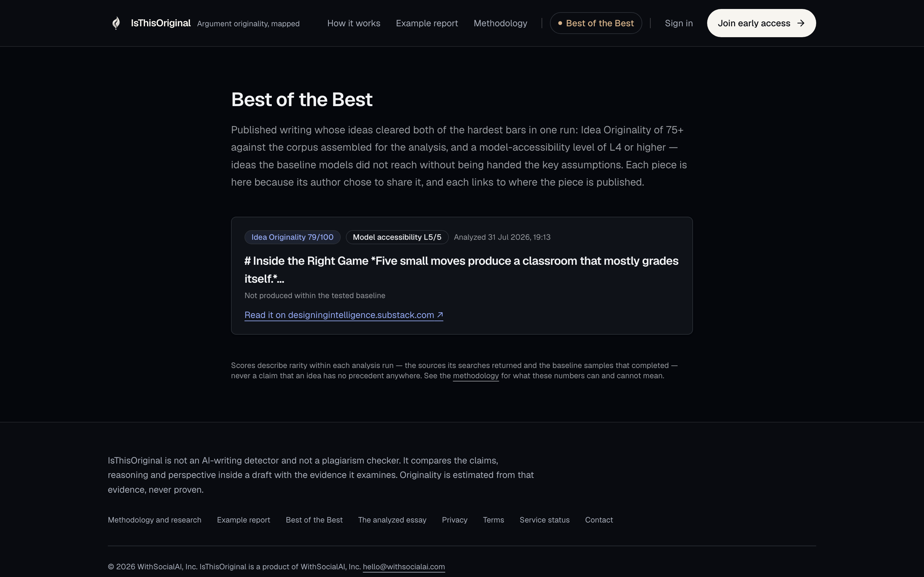This screenshot has height=577, width=924.
Task: Open the Inside the Right Game essay title
Action: tap(461, 270)
